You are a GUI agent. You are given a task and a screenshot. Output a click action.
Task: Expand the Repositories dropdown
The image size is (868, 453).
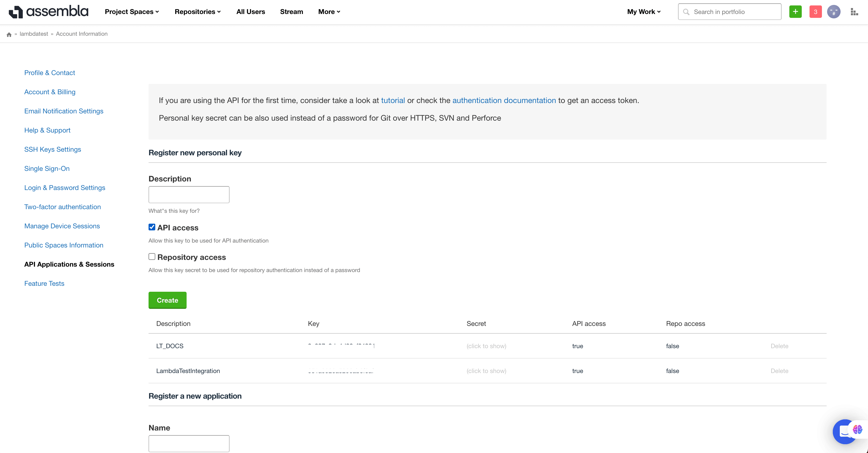coord(198,12)
